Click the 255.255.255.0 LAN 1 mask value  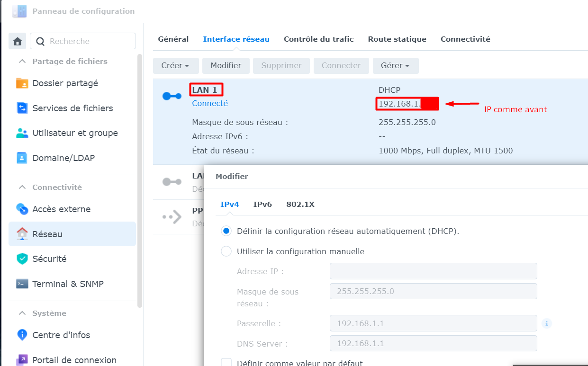407,122
